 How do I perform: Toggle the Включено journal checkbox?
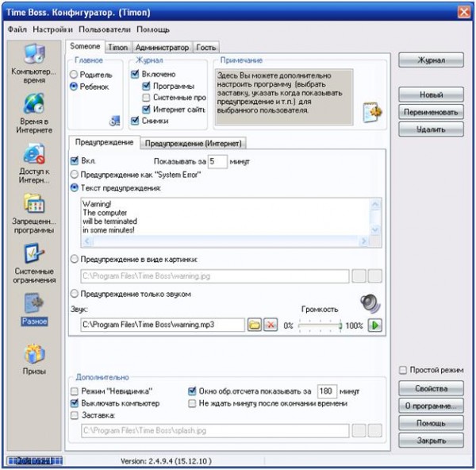[x=135, y=74]
